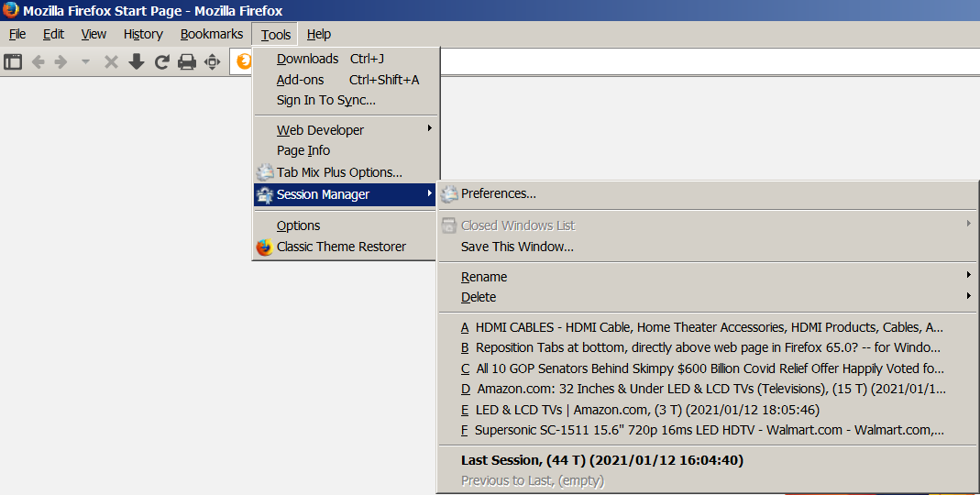The height and width of the screenshot is (495, 980).
Task: Select Sign In To Sync
Action: 346,101
